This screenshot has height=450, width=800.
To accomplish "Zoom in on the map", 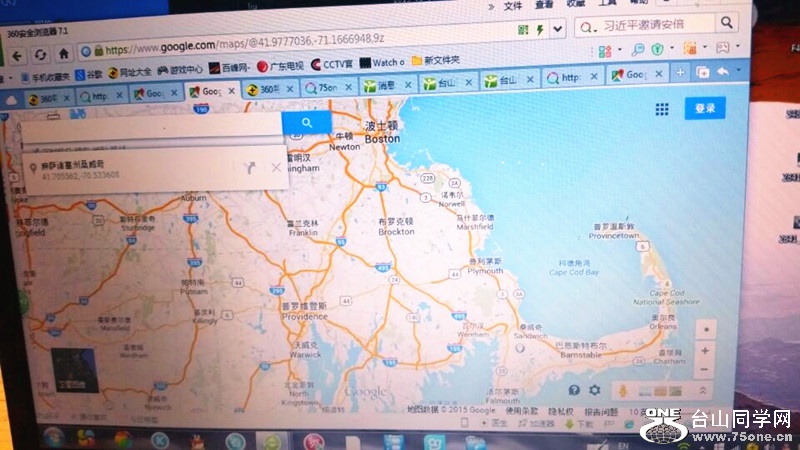I will pyautogui.click(x=706, y=351).
